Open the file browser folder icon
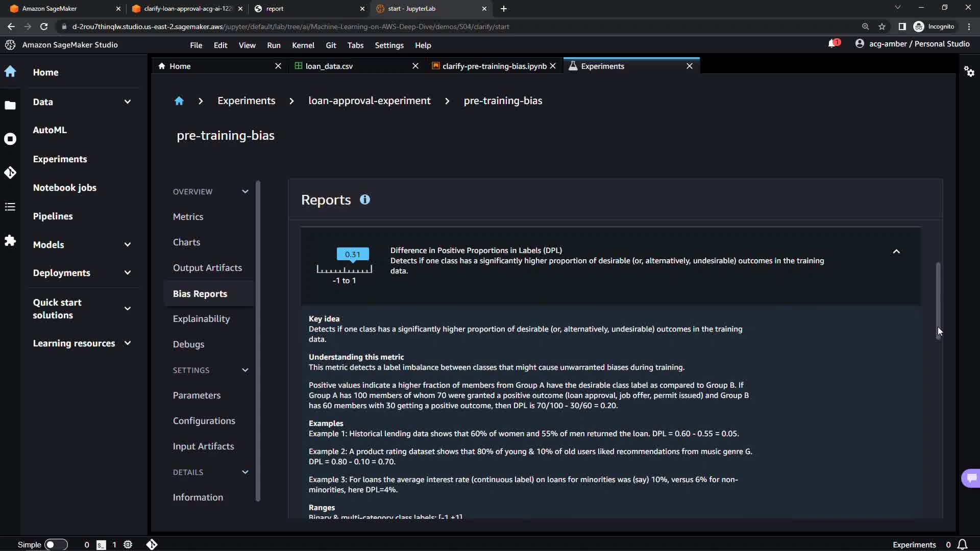The width and height of the screenshot is (980, 551). pyautogui.click(x=10, y=106)
